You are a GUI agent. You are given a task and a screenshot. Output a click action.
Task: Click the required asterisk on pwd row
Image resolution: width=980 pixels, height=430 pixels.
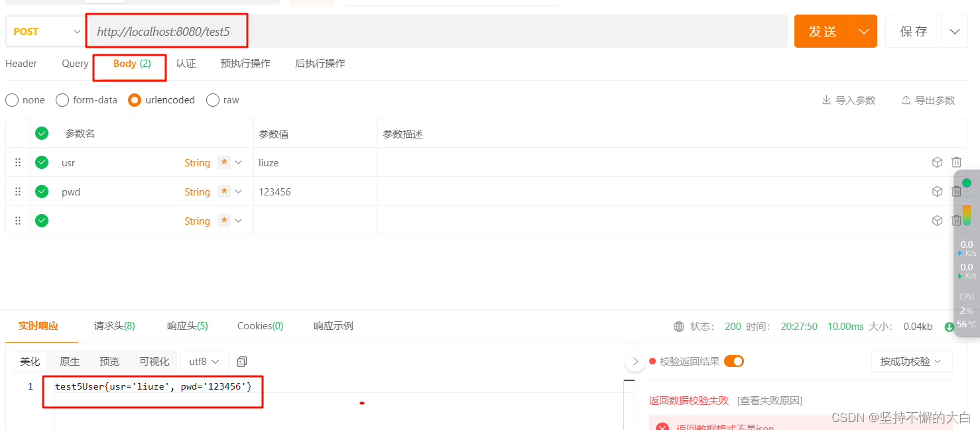pyautogui.click(x=224, y=191)
